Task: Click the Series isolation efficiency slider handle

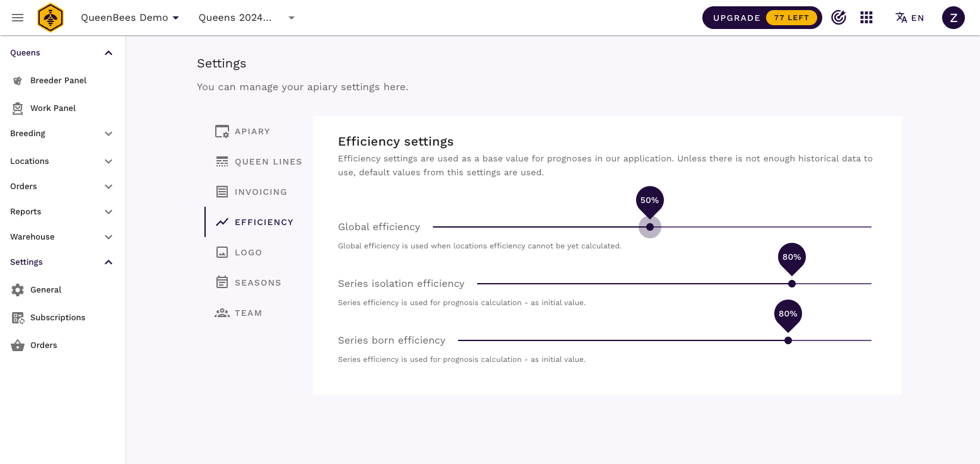Action: pos(792,284)
